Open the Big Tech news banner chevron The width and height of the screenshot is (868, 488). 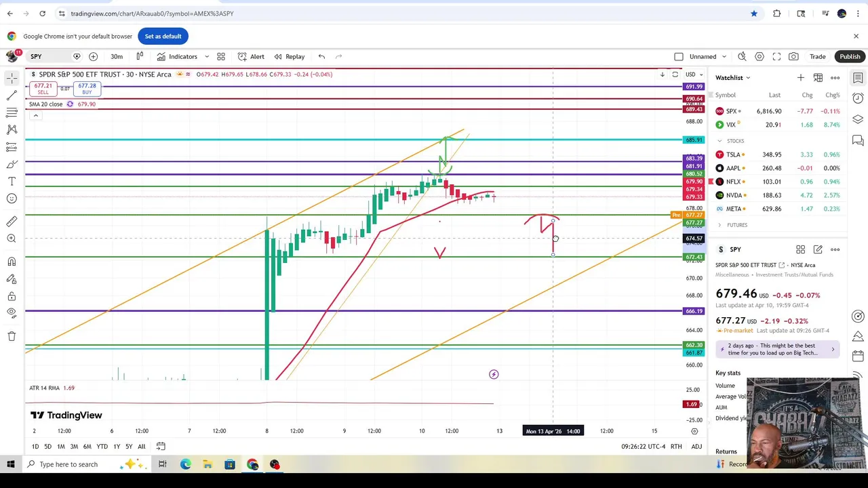[833, 350]
